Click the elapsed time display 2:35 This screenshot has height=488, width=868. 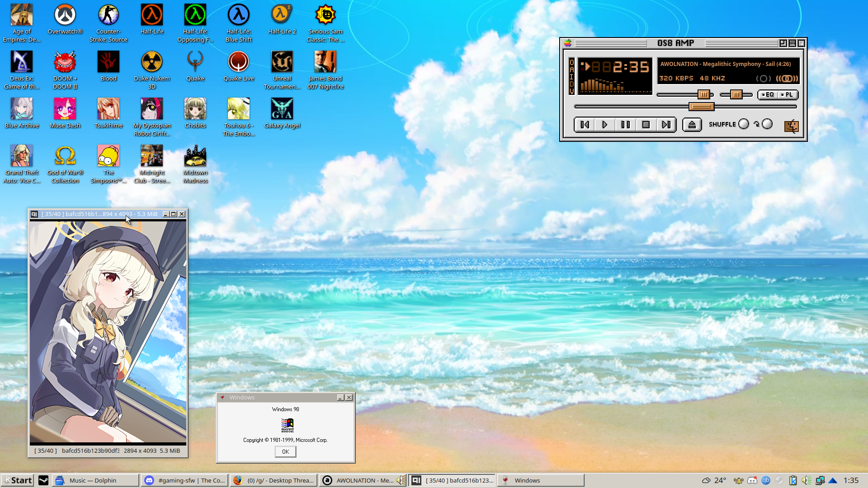tap(631, 67)
